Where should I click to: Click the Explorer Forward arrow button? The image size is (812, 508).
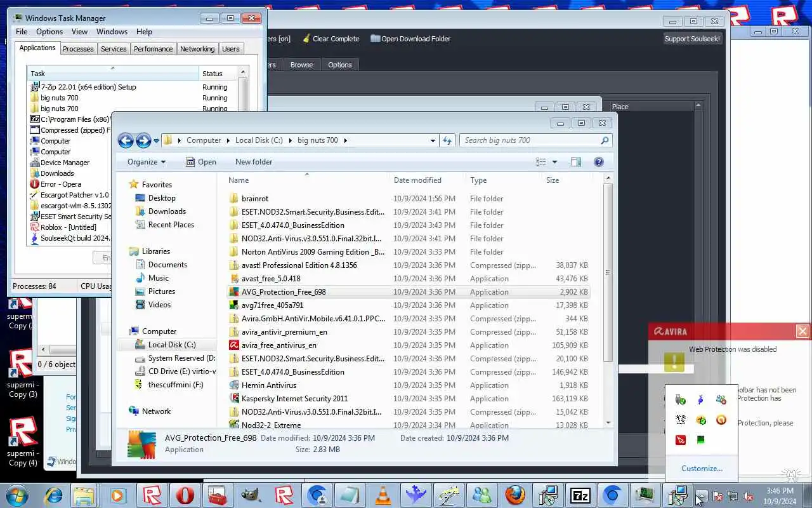coord(143,140)
